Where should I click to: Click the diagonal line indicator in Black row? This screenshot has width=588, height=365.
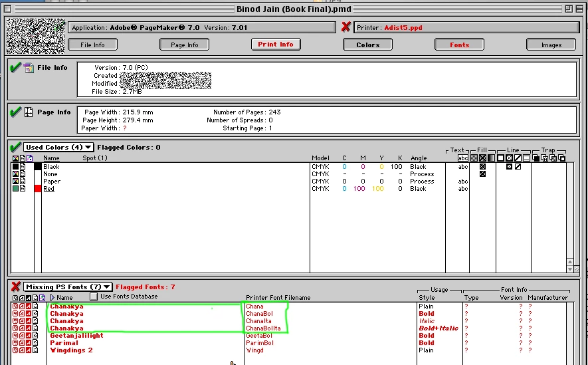pyautogui.click(x=518, y=167)
